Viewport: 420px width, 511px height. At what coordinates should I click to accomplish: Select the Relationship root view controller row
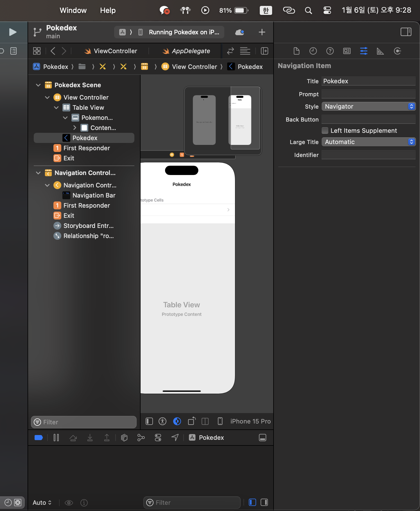pos(84,236)
